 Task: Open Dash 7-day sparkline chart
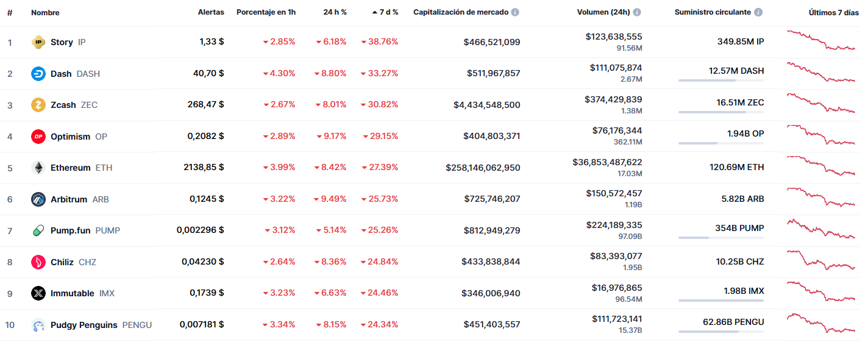click(x=821, y=72)
